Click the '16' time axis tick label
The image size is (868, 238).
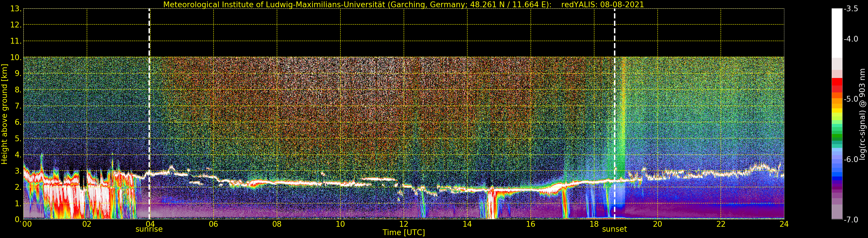point(531,224)
